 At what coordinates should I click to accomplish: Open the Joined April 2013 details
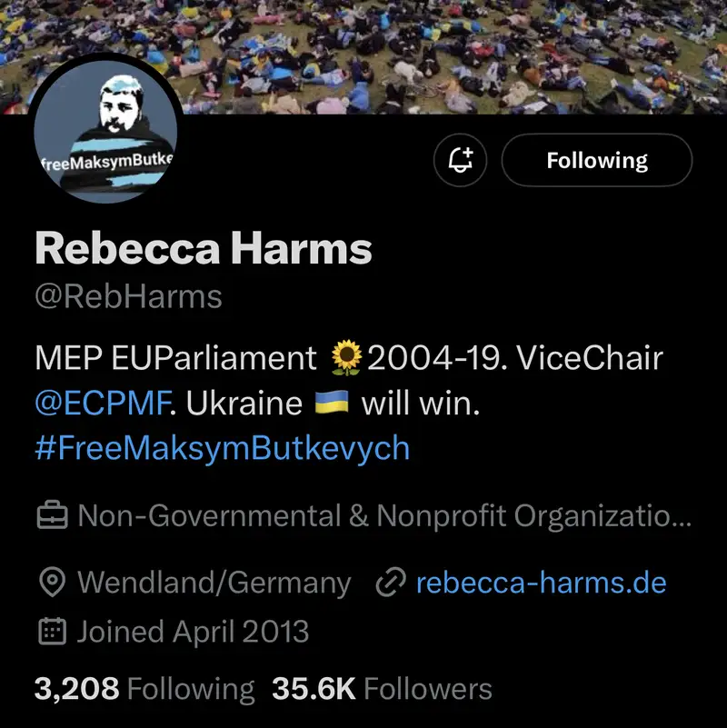[x=193, y=632]
